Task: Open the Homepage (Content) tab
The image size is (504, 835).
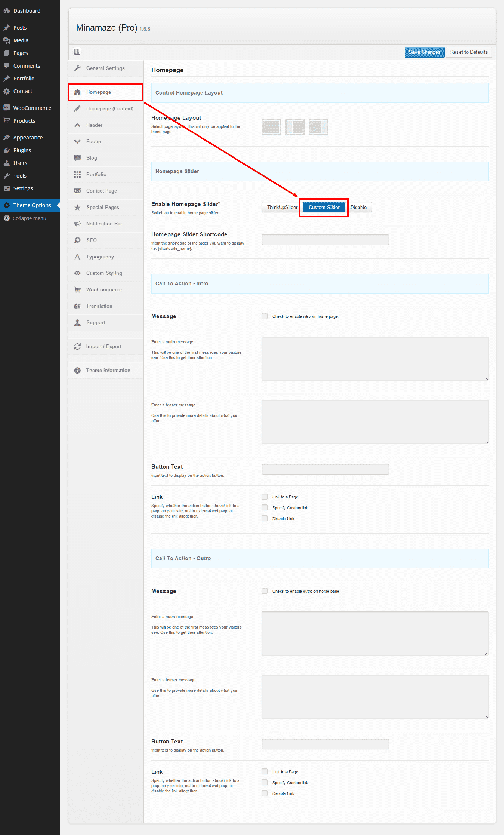Action: pyautogui.click(x=109, y=108)
